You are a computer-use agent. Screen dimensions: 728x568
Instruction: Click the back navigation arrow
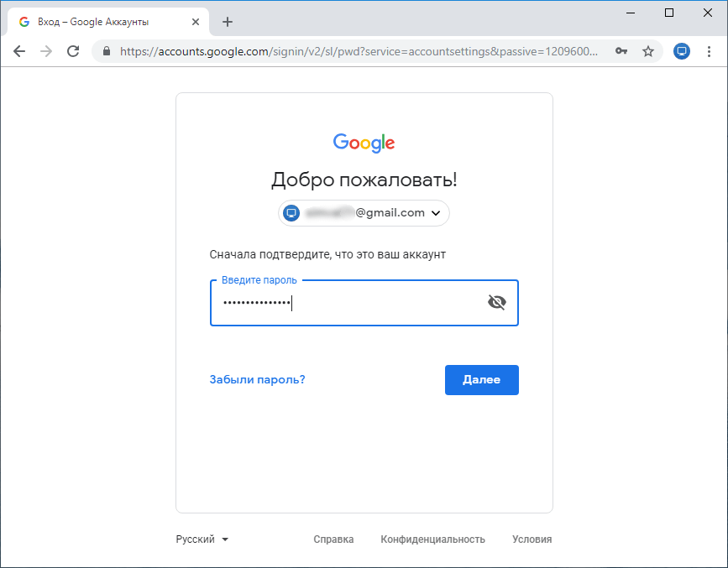19,51
